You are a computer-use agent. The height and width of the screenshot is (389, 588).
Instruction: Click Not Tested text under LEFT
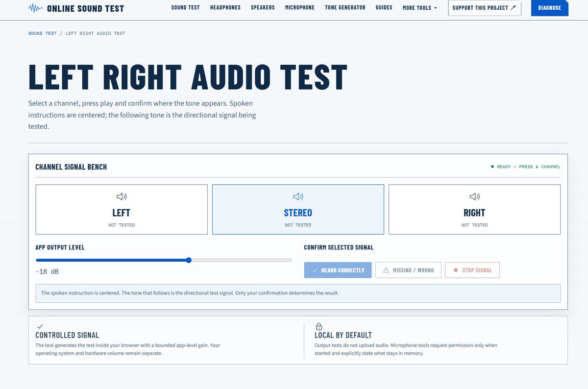coord(122,225)
